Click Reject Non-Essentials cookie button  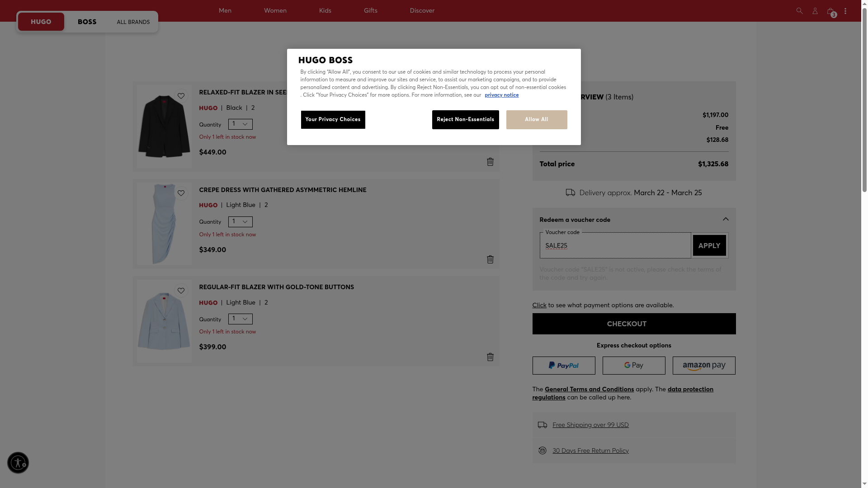(x=465, y=120)
